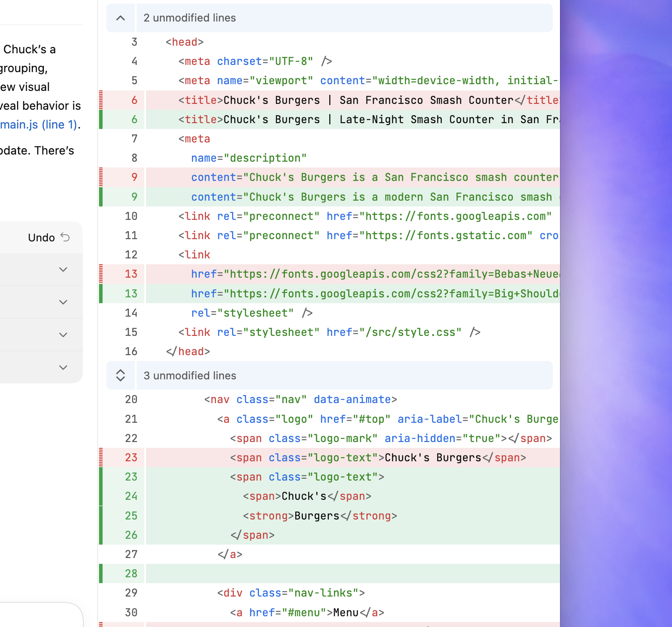Click the removed href line with Bebas+Neue
This screenshot has height=627, width=672.
pos(329,274)
